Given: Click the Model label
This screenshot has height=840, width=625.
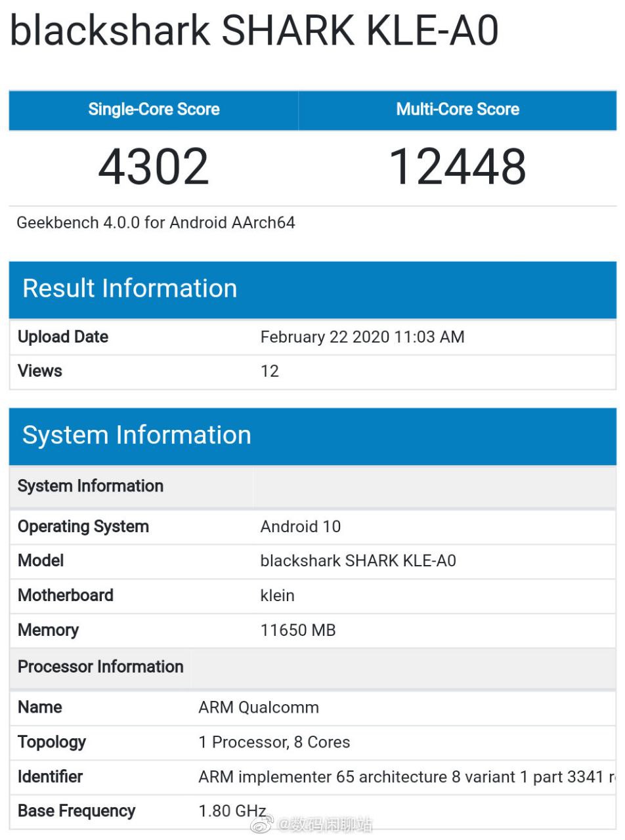Looking at the screenshot, I should (41, 561).
